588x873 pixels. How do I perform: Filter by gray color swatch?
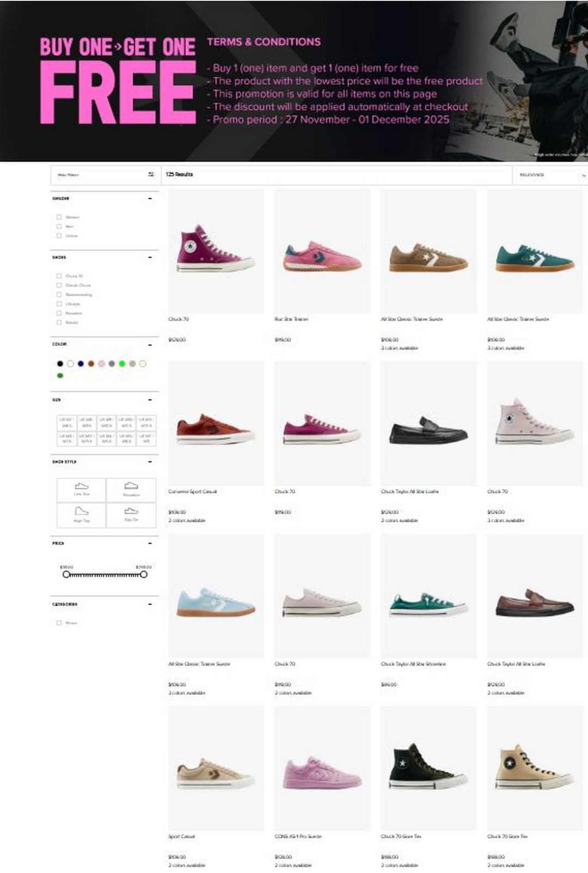click(112, 363)
